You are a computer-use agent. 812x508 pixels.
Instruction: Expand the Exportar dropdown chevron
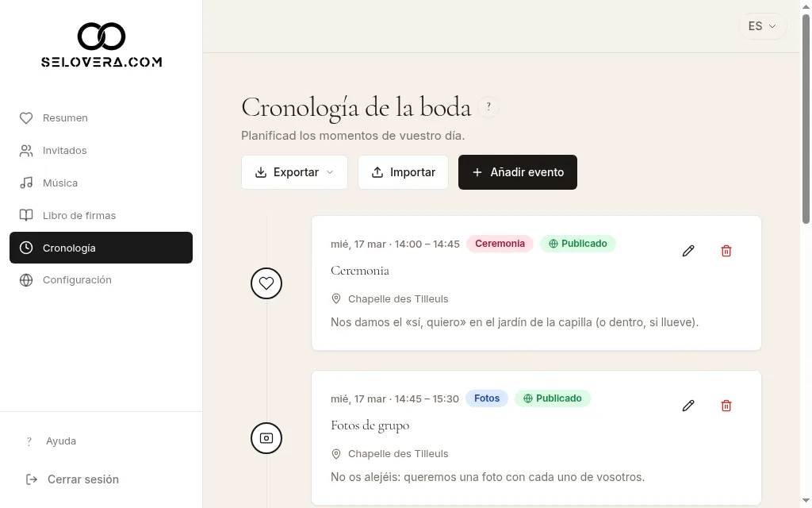point(330,172)
